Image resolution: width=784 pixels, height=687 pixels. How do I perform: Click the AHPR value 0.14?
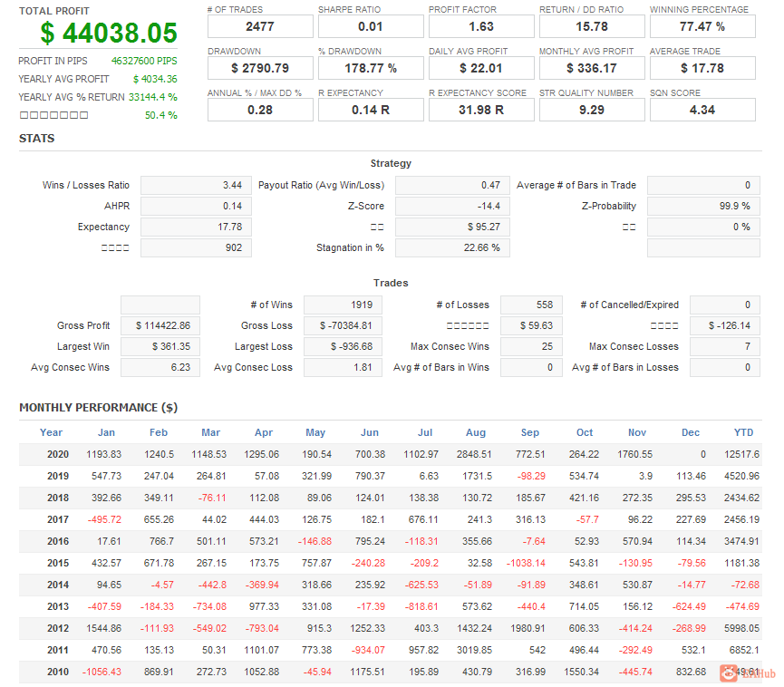[196, 206]
